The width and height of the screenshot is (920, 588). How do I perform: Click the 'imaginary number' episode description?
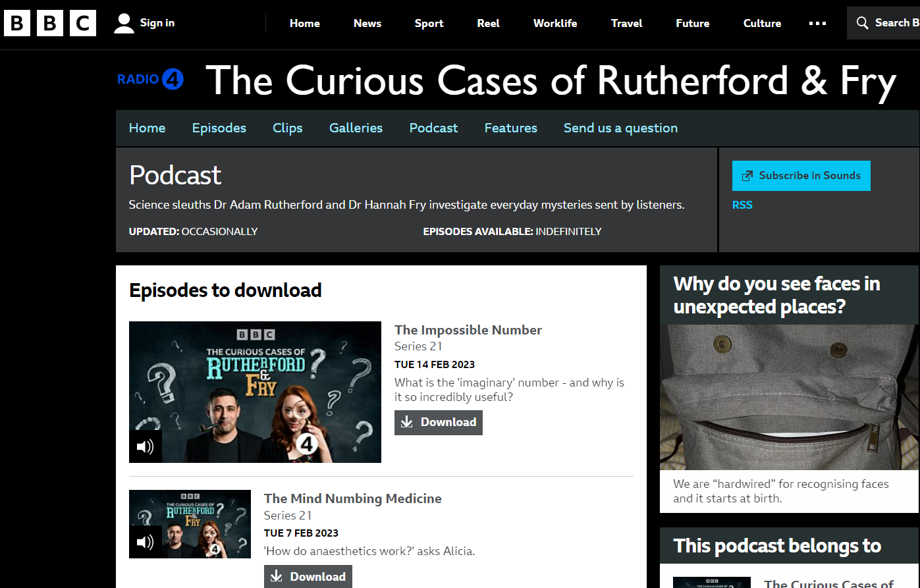point(509,390)
